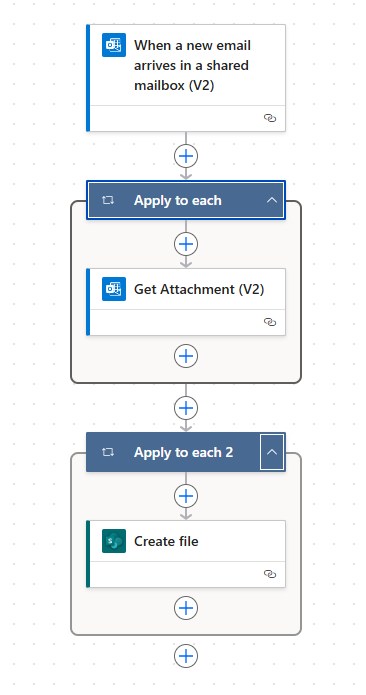
Task: Click connection link icon on Create file card
Action: coord(270,574)
